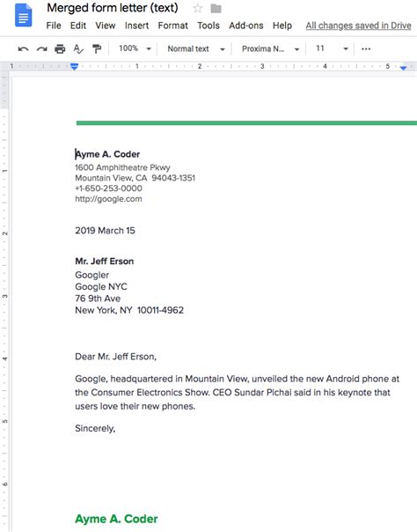The width and height of the screenshot is (417, 532).
Task: Click the Sincerely closing line
Action: coord(95,429)
